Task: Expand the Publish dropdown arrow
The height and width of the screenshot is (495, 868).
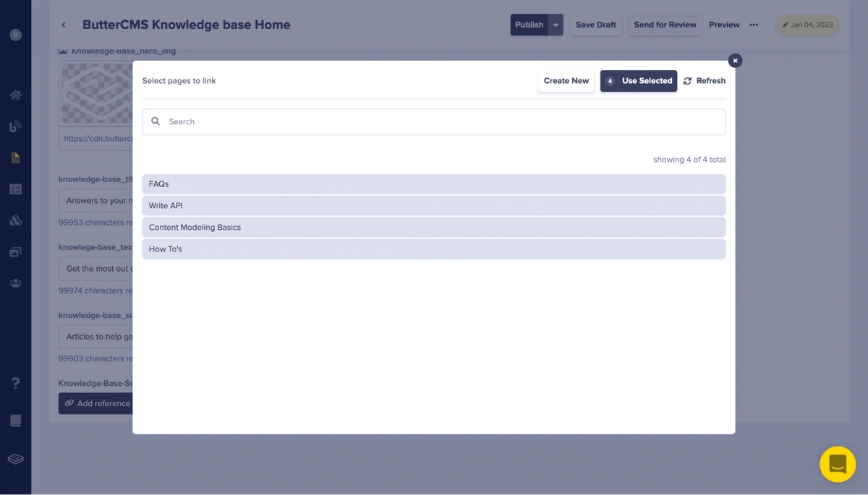Action: click(x=556, y=25)
